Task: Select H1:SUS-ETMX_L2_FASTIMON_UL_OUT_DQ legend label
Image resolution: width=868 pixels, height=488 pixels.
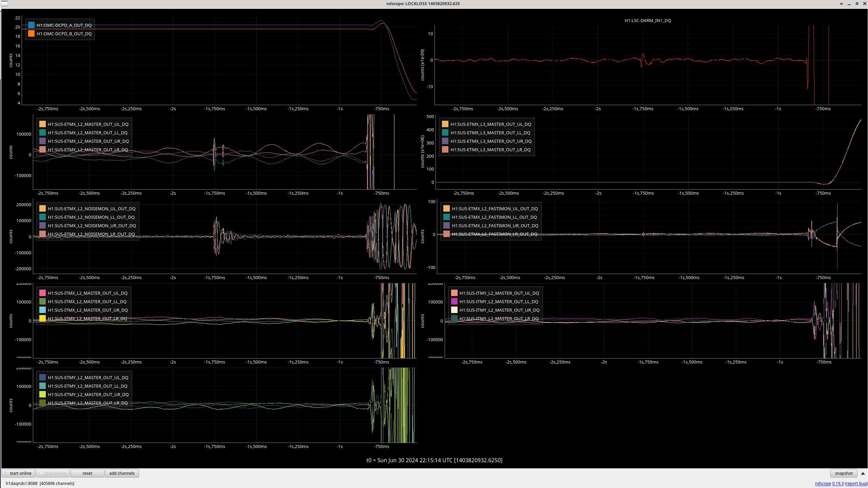Action: point(495,209)
